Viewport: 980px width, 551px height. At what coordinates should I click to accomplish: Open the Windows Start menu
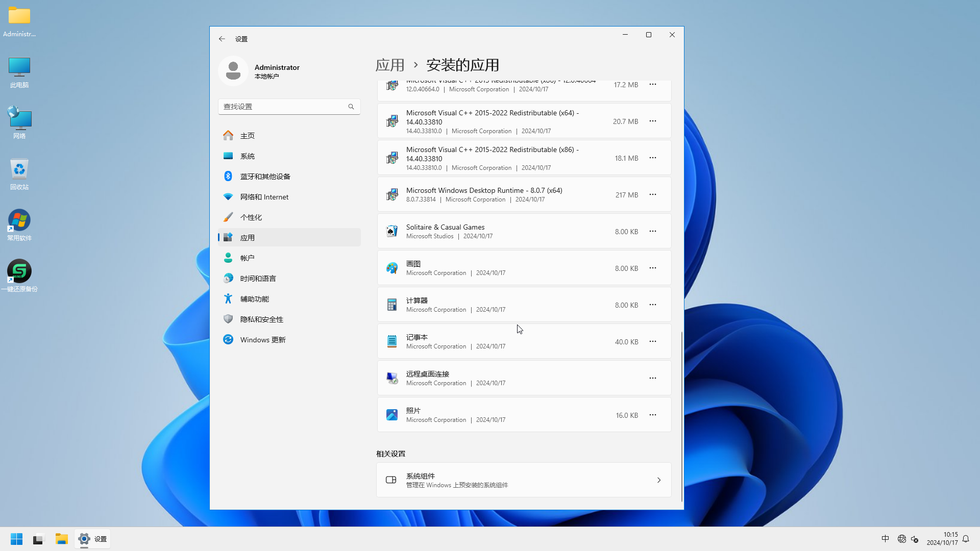coord(17,539)
